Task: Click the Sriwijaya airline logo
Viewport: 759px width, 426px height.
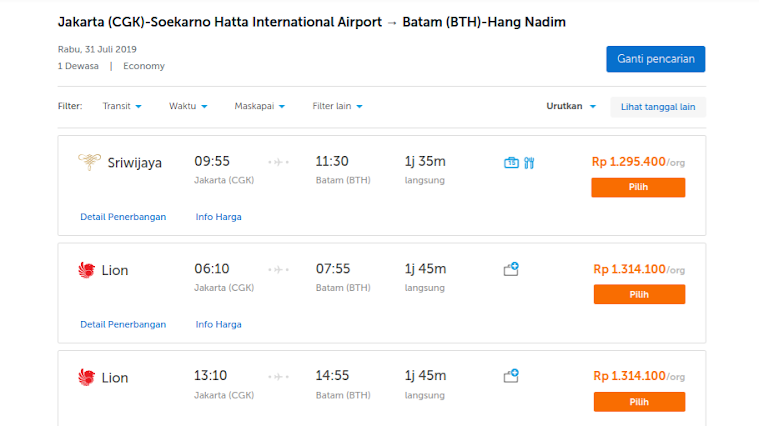Action: (x=90, y=162)
